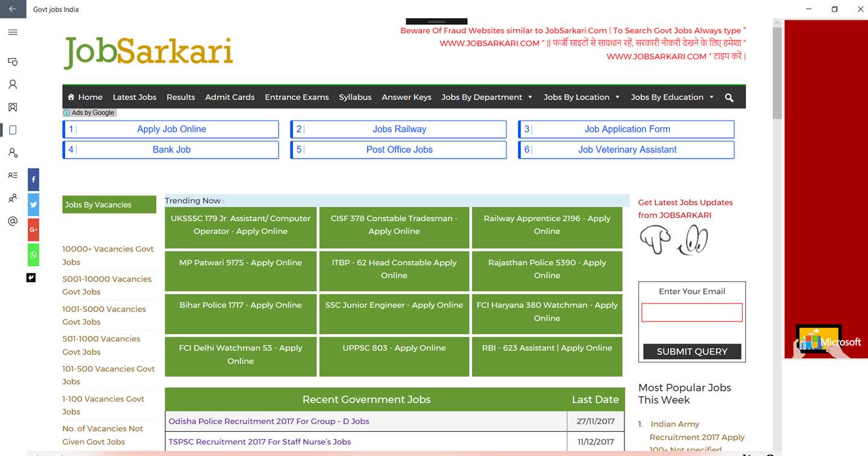The image size is (868, 456).
Task: Open the Latest Jobs menu item
Action: (x=134, y=97)
